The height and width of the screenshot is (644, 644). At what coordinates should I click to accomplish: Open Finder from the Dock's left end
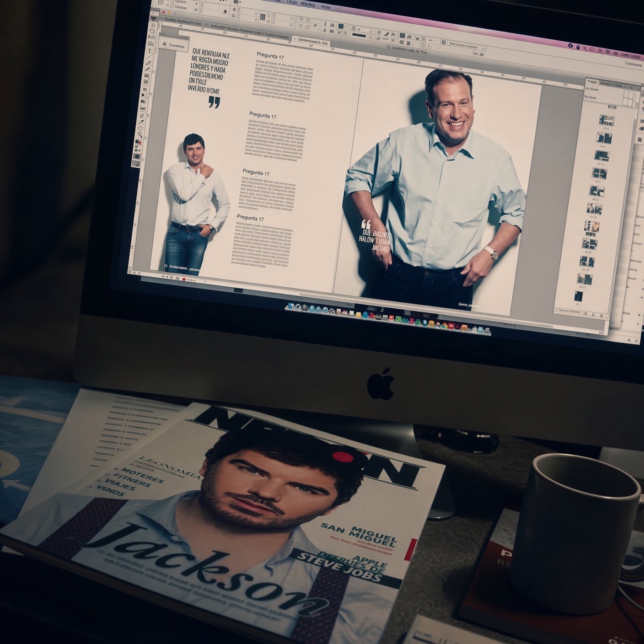coord(291,306)
